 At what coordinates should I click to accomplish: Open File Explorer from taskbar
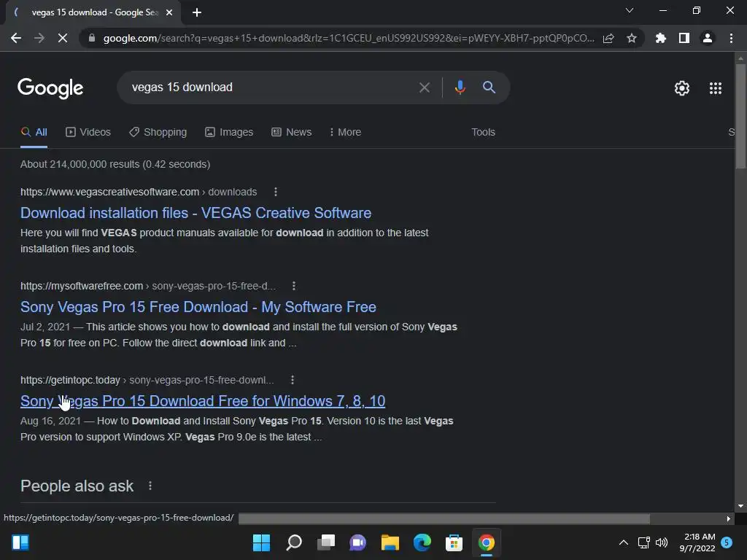click(x=390, y=542)
